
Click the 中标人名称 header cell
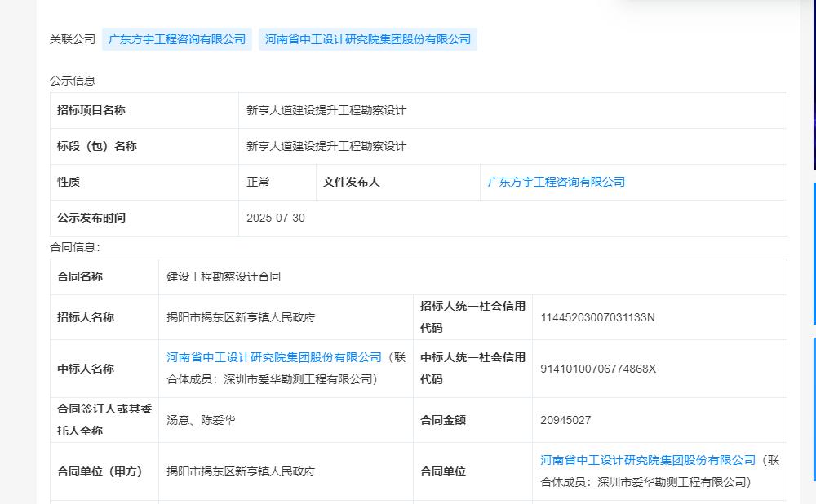pos(104,369)
